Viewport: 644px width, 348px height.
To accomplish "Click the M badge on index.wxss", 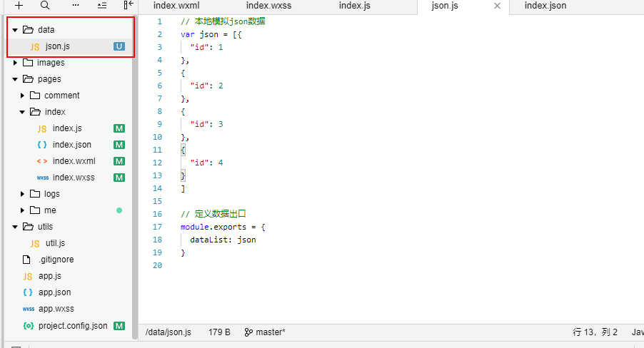I will (x=119, y=178).
